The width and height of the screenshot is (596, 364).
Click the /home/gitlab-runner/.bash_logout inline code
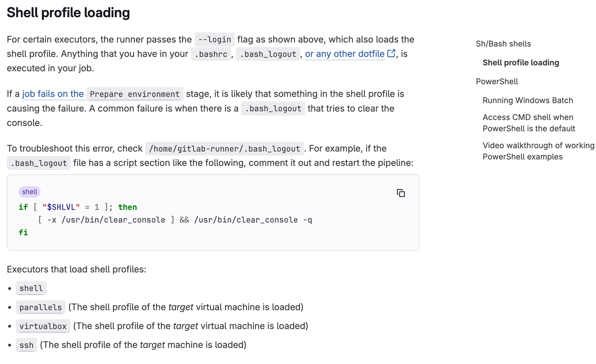point(224,148)
